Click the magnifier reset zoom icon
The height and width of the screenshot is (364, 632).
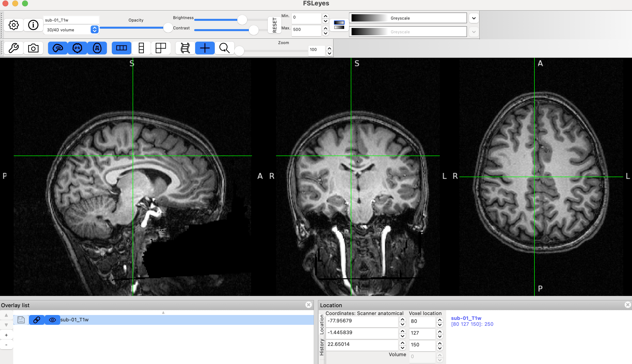tap(224, 48)
